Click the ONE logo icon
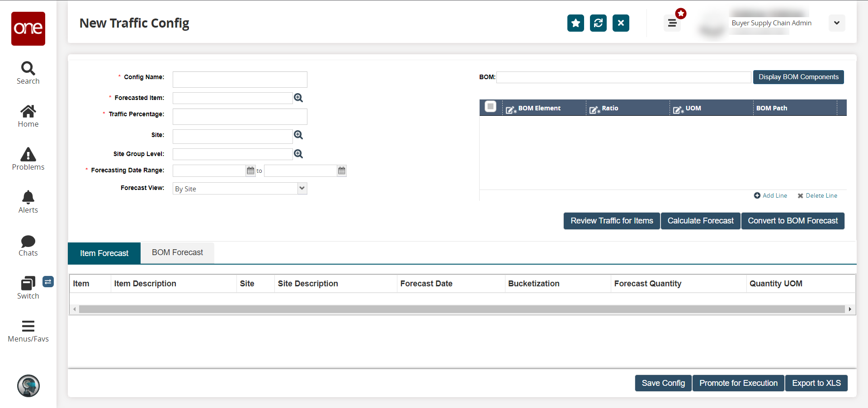Image resolution: width=868 pixels, height=408 pixels. 28,28
